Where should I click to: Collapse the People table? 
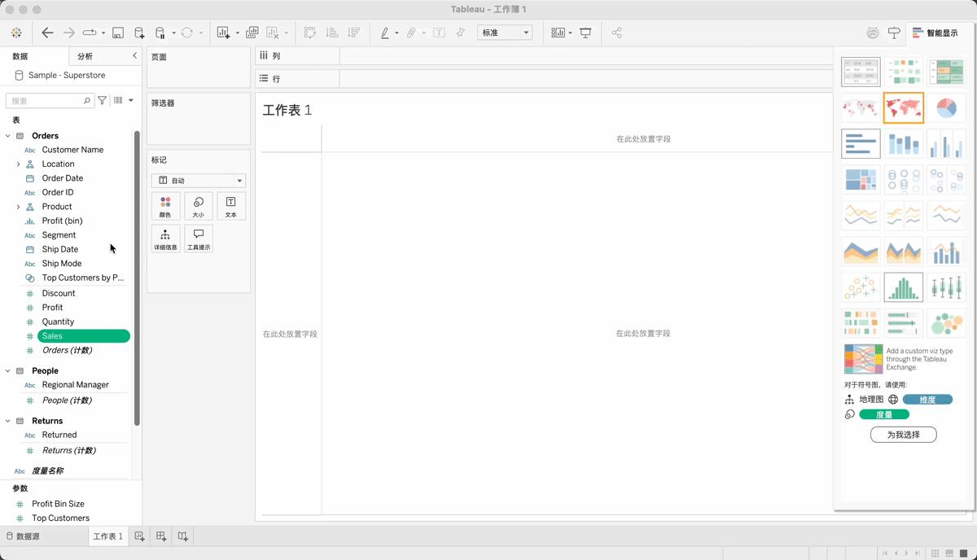8,370
